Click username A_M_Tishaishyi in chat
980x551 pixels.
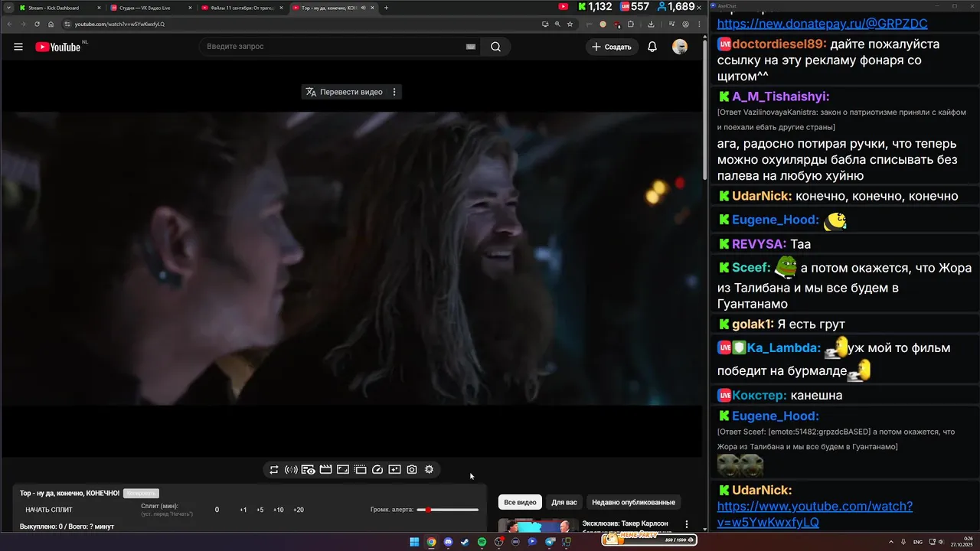tap(780, 97)
